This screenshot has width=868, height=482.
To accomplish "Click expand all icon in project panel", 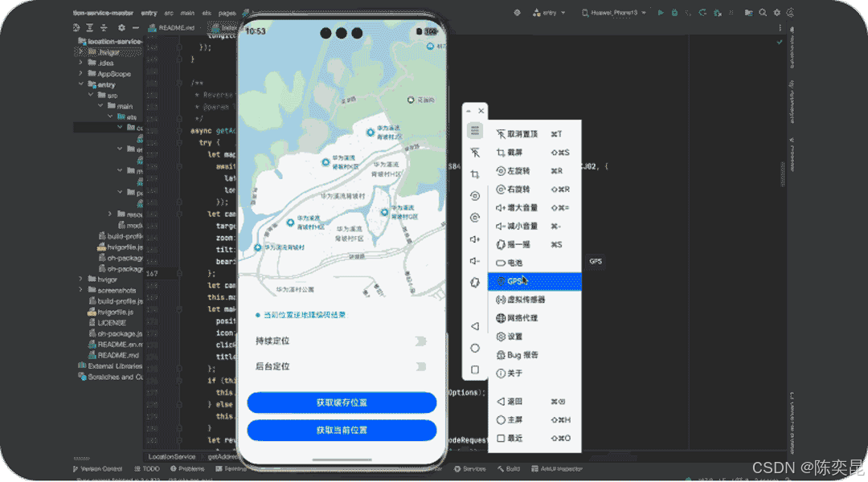I will 90,27.
